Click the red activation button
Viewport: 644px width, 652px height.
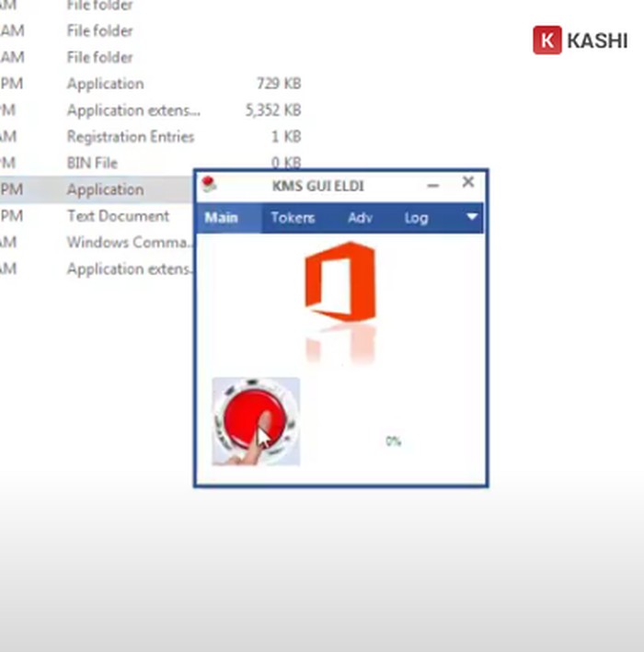point(256,421)
